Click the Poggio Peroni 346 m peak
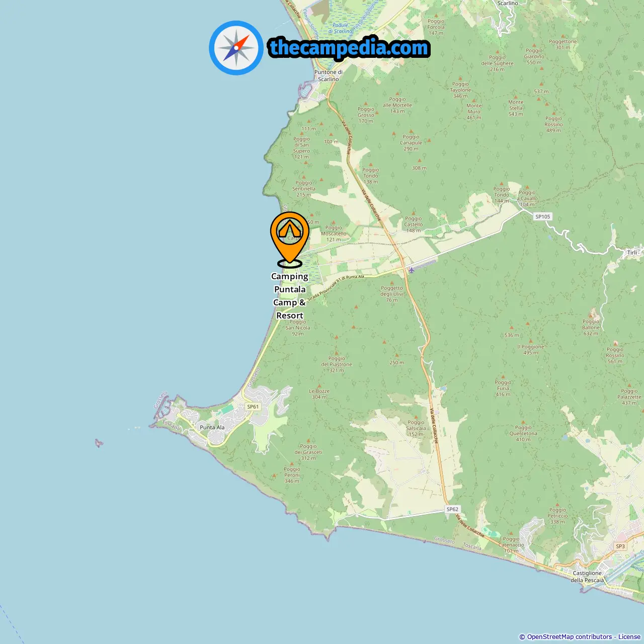This screenshot has height=644, width=644. [292, 474]
